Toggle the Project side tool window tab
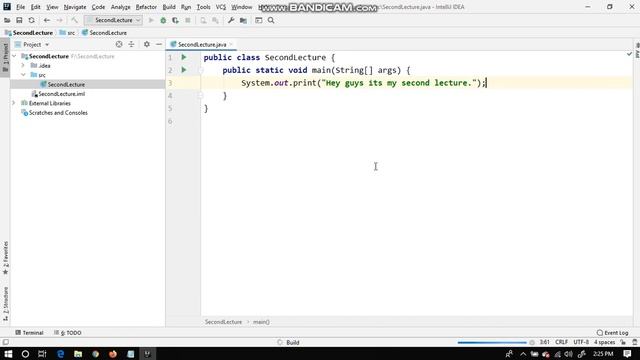This screenshot has height=360, width=640. click(x=5, y=57)
